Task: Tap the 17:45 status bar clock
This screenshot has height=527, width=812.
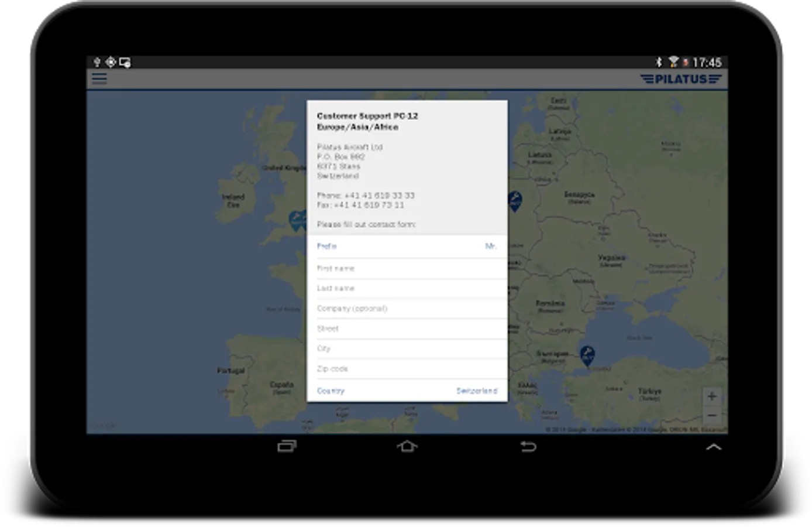Action: click(707, 62)
